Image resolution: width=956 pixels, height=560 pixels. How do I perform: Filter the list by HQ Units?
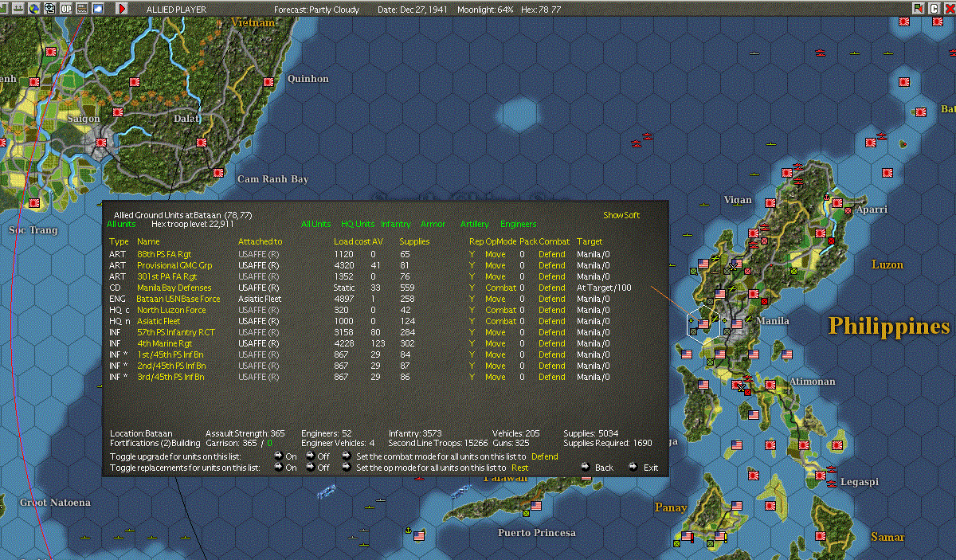(x=357, y=225)
